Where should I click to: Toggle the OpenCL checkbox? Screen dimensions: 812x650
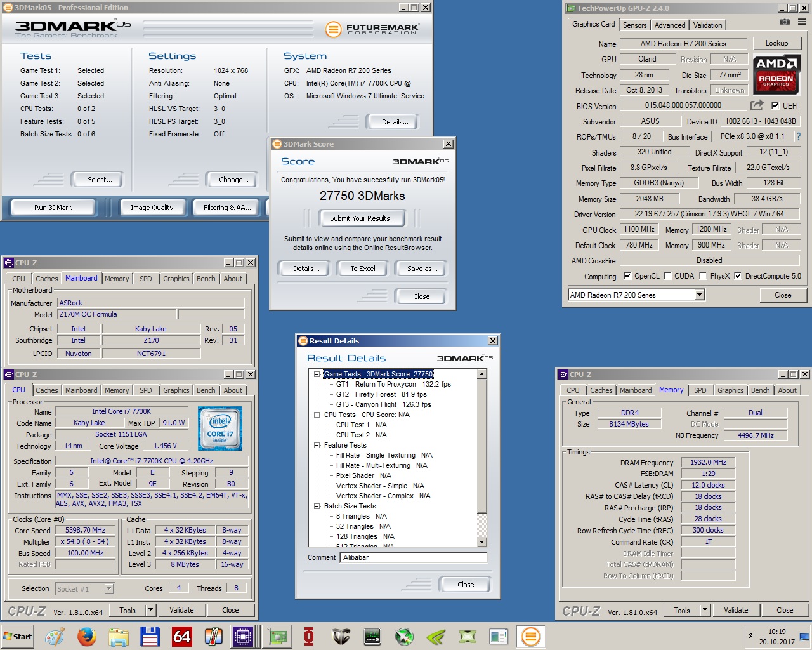(x=627, y=276)
